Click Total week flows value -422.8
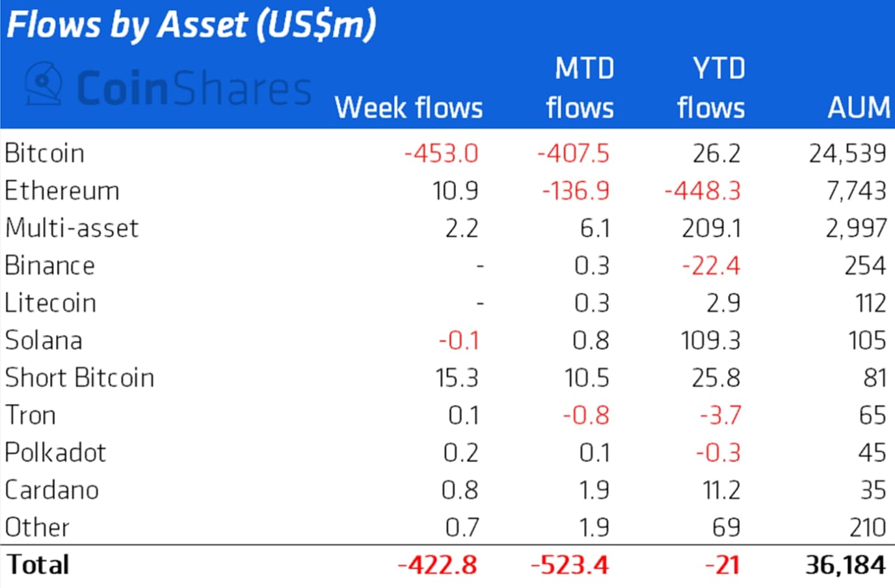The image size is (895, 588). click(x=438, y=565)
